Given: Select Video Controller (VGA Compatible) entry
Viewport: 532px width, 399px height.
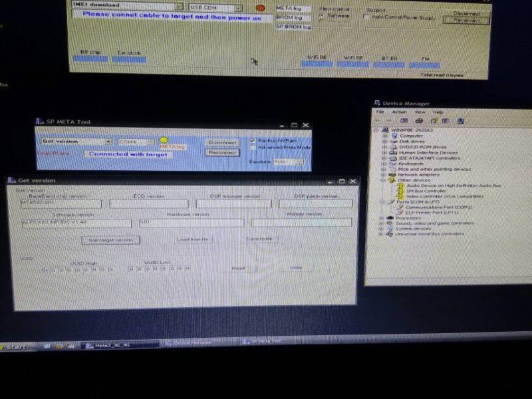Looking at the screenshot, I should [444, 196].
